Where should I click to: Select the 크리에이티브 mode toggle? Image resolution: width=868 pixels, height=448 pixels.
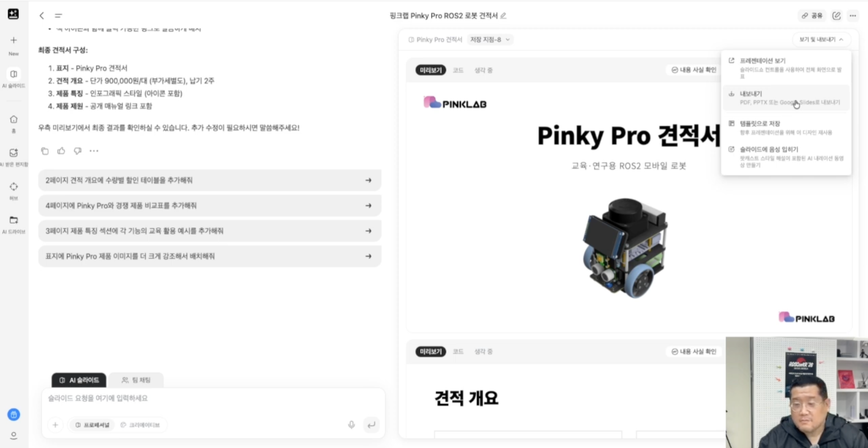pos(140,425)
